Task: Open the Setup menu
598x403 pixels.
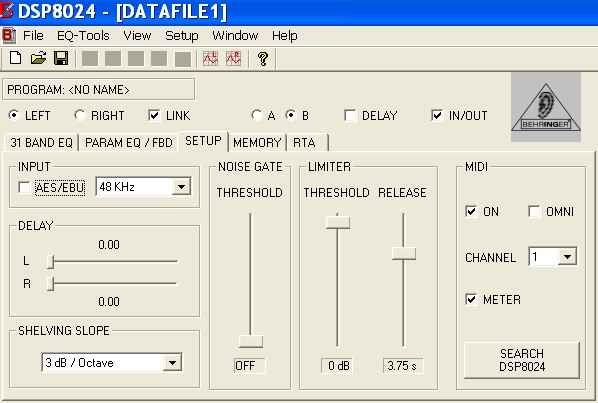Action: tap(182, 35)
